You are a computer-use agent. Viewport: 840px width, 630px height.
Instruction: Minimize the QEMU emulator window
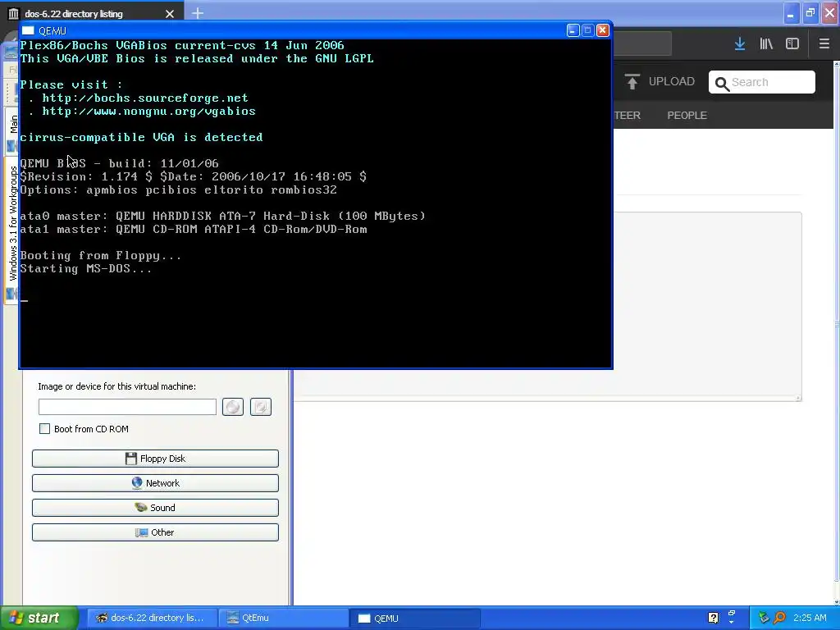(x=573, y=30)
